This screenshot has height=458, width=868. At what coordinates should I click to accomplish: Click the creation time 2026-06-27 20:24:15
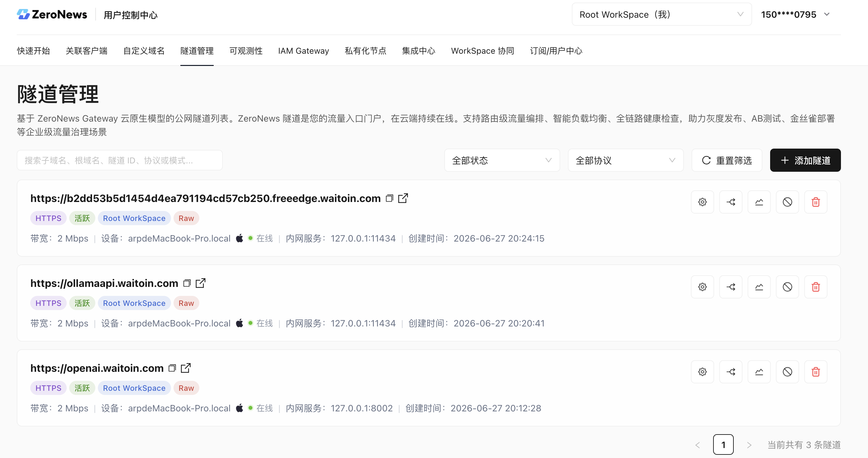click(x=499, y=239)
